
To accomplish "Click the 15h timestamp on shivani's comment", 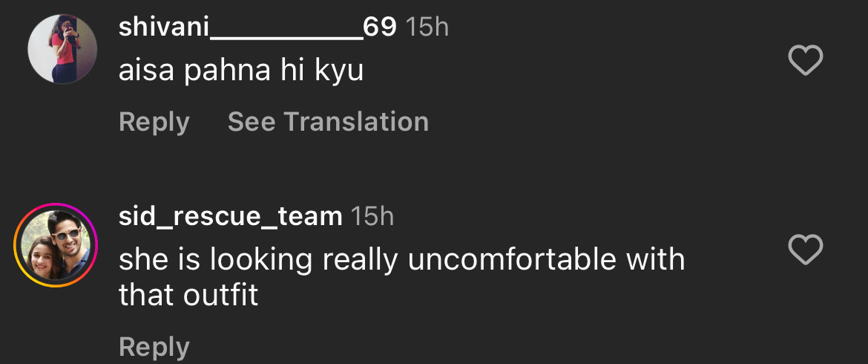I will tap(428, 27).
